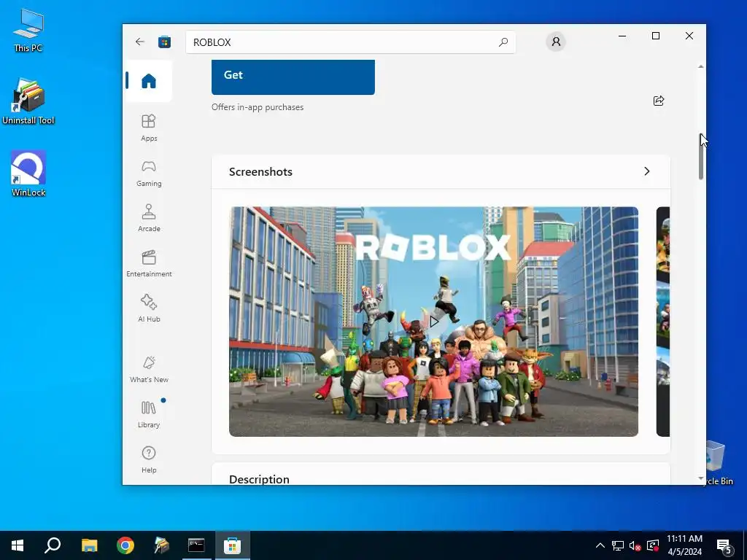Open File Explorer from taskbar
The width and height of the screenshot is (747, 560).
(x=89, y=545)
